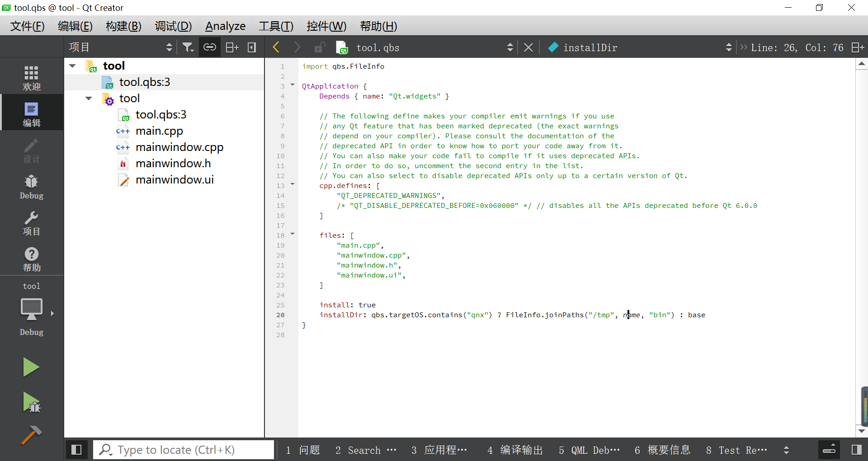Build project with the hammer icon
This screenshot has width=868, height=461.
pos(31,436)
